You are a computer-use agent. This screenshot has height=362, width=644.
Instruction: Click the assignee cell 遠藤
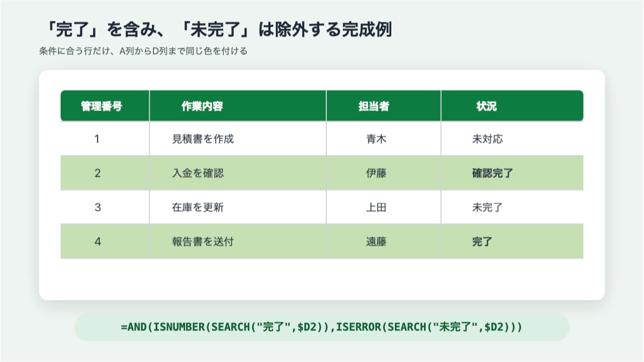click(x=384, y=241)
